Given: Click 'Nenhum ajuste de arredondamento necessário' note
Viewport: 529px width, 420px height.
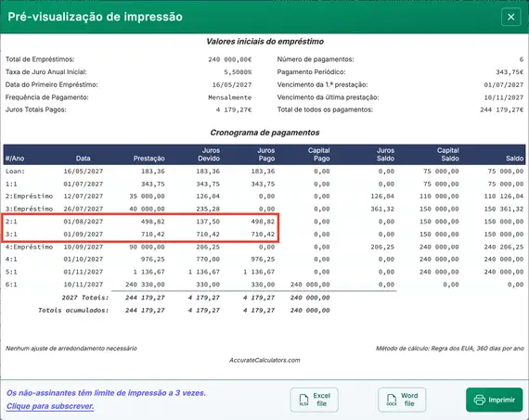Looking at the screenshot, I should 71,349.
